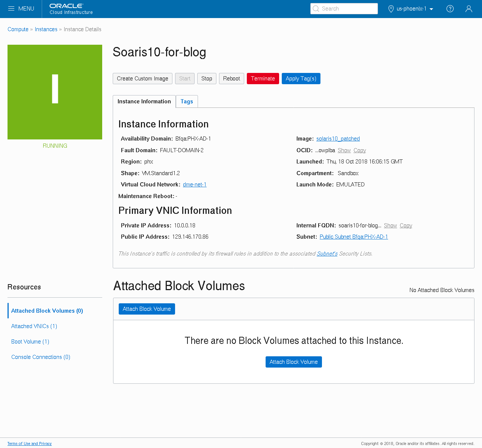Select Boot Volume (1) resource
Viewport: 482px width, 448px height.
point(30,342)
